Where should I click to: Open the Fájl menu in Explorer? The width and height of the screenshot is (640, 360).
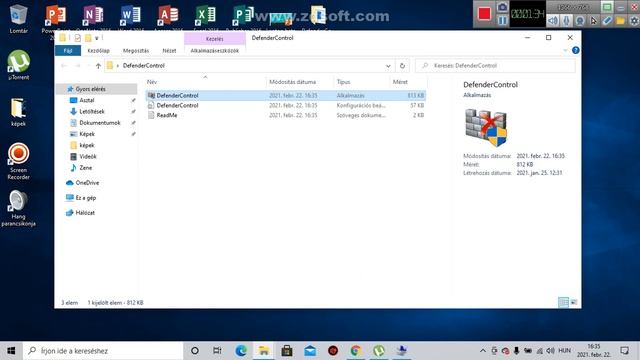pyautogui.click(x=68, y=51)
